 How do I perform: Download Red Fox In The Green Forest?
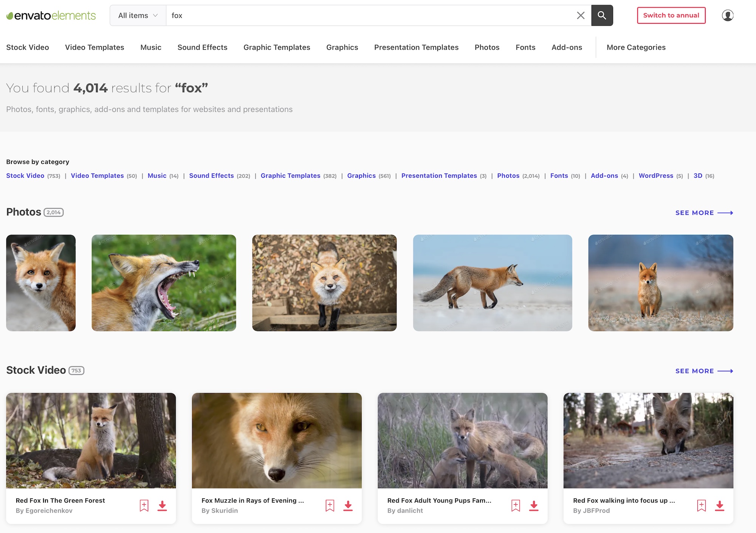point(162,505)
